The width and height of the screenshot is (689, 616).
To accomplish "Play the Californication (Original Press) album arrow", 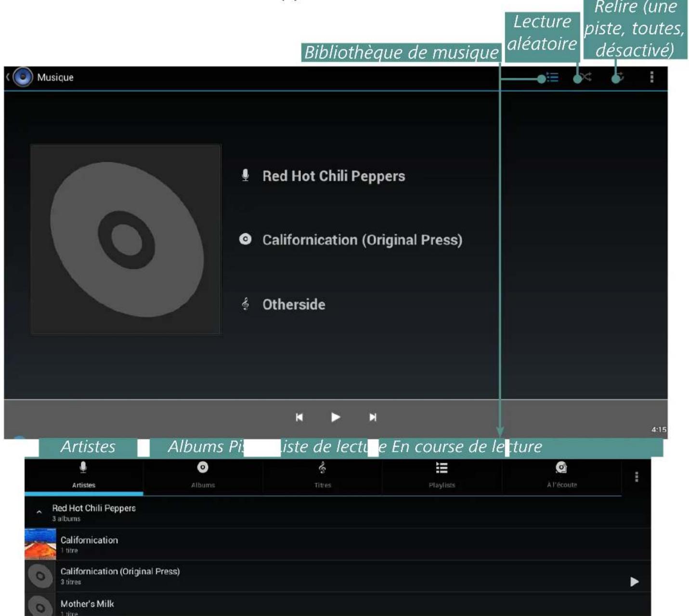I will [635, 581].
